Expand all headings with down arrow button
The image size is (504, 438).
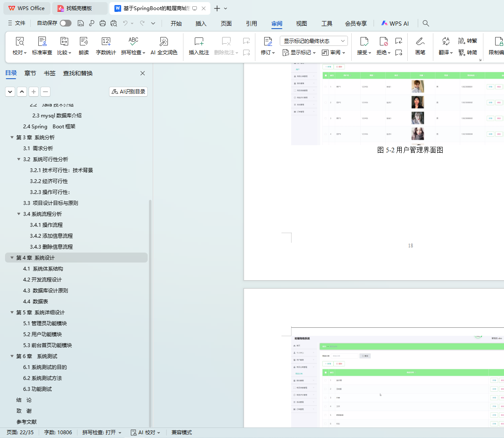(10, 92)
